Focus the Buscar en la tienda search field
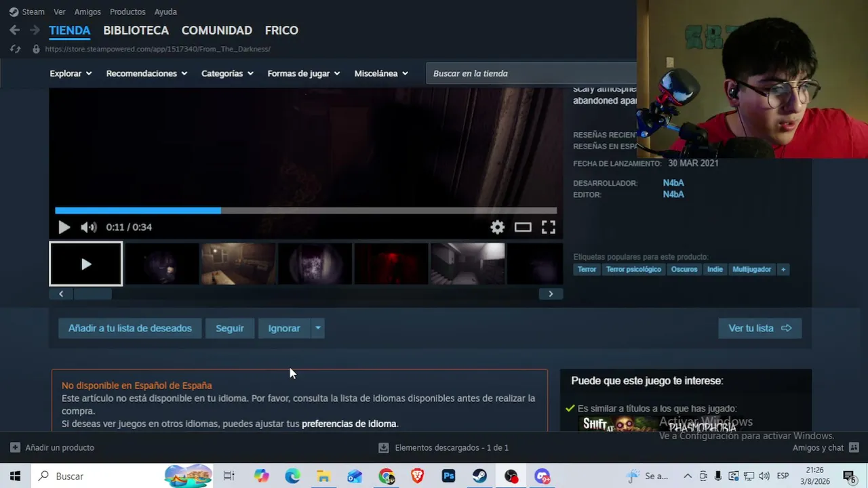The width and height of the screenshot is (868, 488). point(532,73)
